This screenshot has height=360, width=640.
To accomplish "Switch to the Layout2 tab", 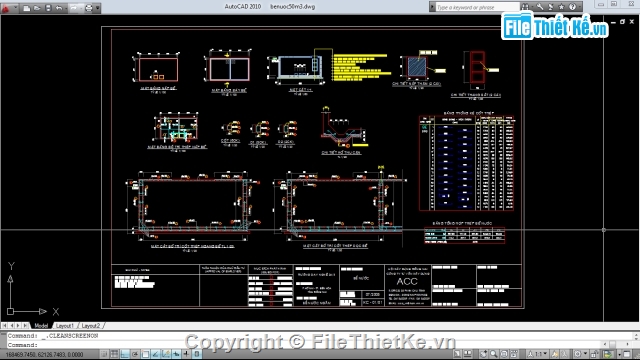I will [91, 326].
